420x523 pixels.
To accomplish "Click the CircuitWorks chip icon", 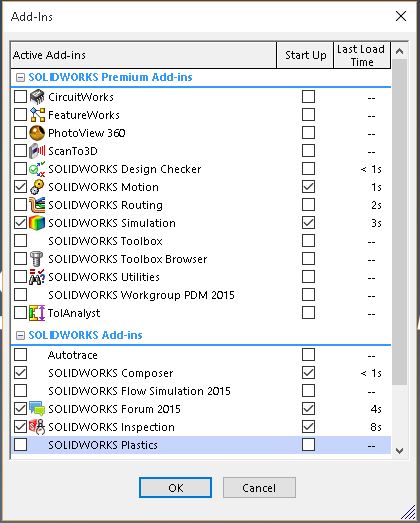I will click(x=37, y=97).
